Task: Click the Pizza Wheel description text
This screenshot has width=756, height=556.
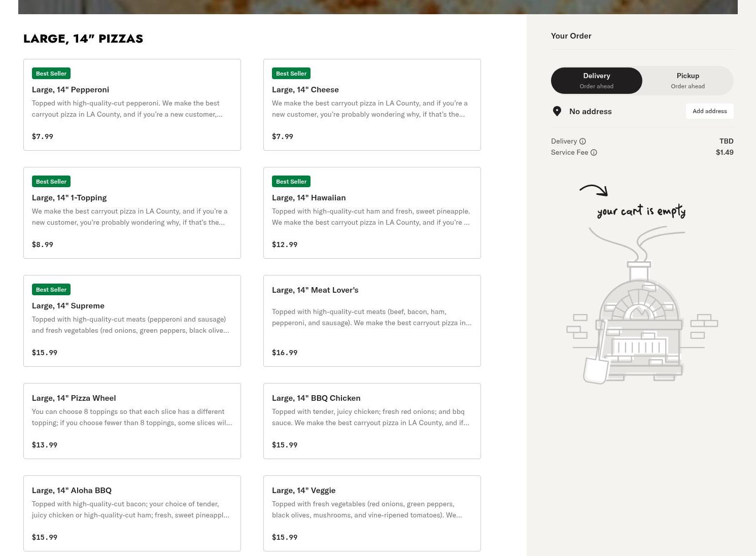Action: 132,418
